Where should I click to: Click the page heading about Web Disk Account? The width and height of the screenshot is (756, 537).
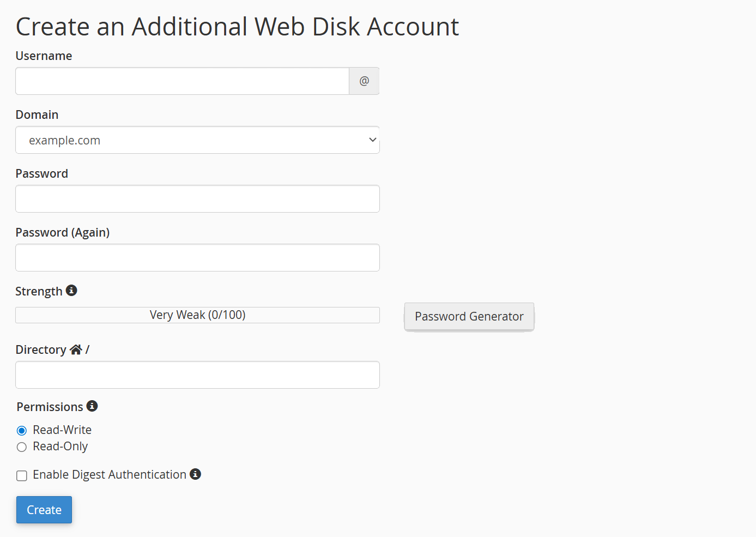tap(238, 26)
